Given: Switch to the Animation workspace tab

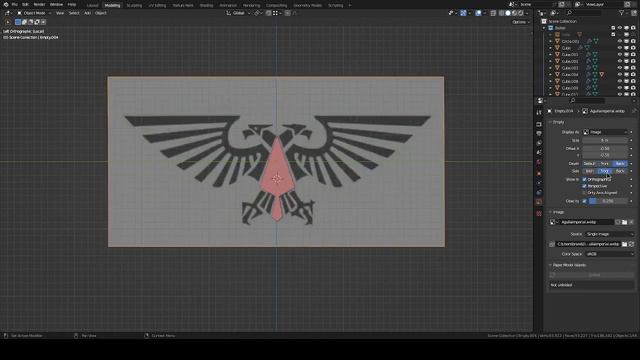Looking at the screenshot, I should pos(228,5).
